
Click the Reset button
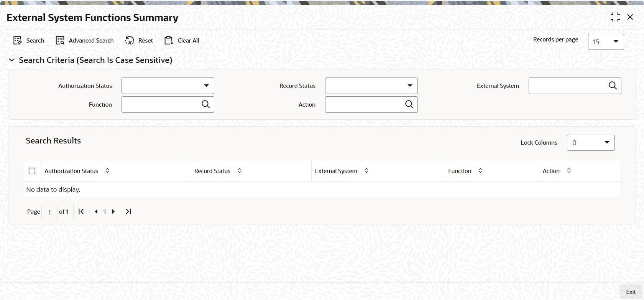139,41
